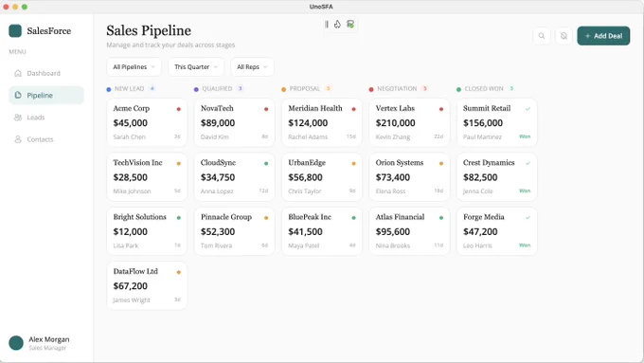Click the Add Deal button
This screenshot has height=363, width=644.
603,36
